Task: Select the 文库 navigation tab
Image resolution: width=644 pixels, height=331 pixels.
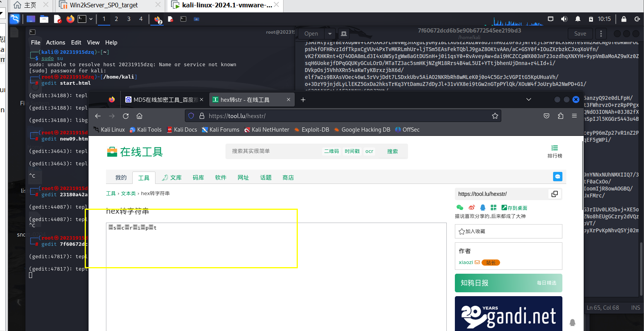Action: tap(172, 178)
